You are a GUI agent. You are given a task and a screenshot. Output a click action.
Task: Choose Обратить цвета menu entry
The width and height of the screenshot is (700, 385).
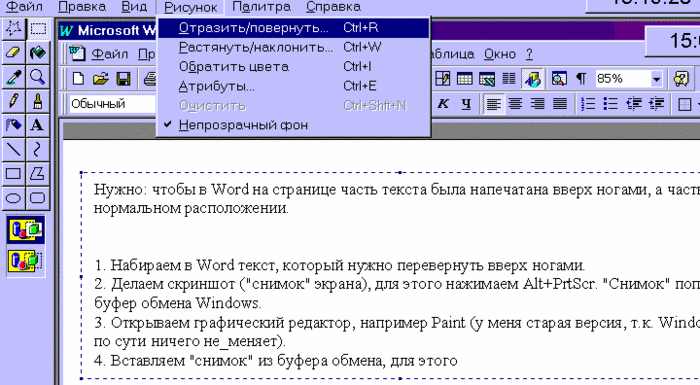[293, 67]
